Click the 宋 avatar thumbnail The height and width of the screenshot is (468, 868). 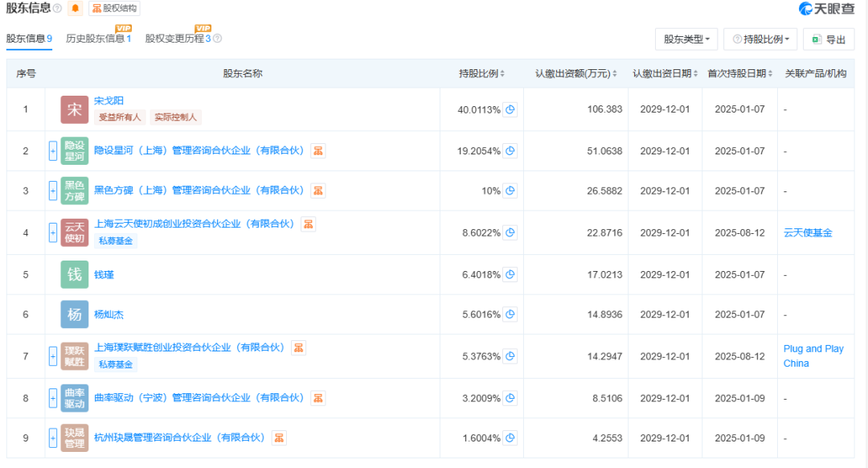[x=74, y=109]
